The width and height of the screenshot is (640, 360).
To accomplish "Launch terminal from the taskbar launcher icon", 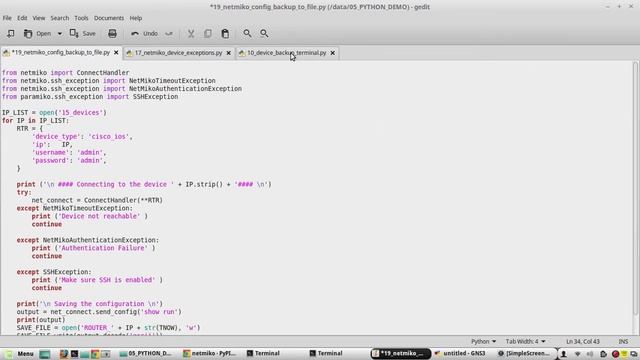I will tap(74, 354).
